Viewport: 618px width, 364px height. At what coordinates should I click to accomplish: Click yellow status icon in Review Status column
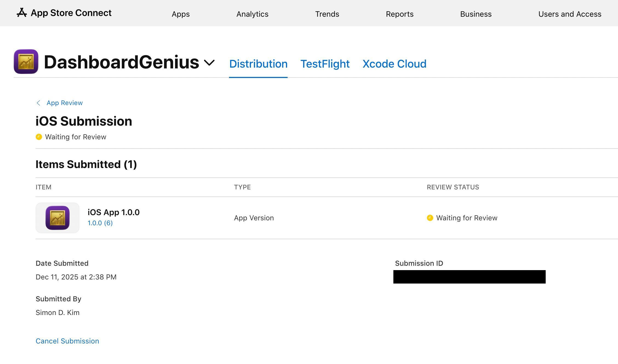tap(430, 218)
